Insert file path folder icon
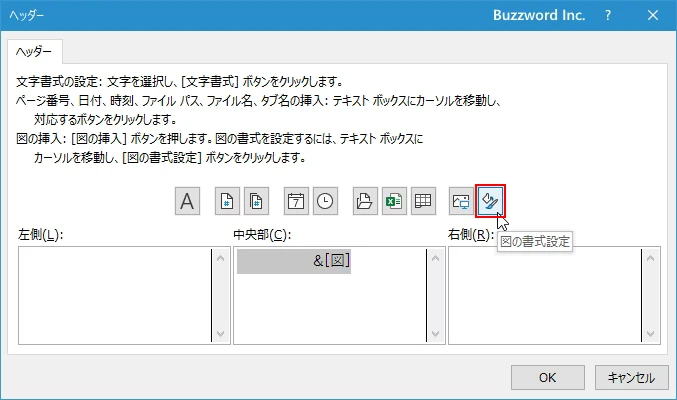 point(365,201)
